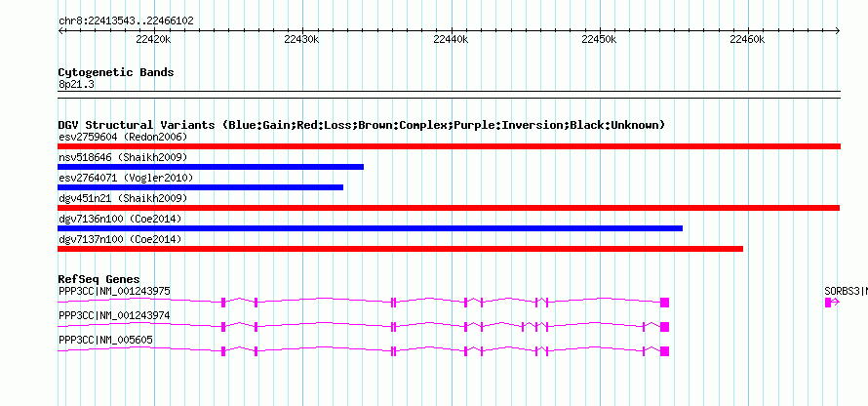Click the dgv7137n100 (Coe2014) label
Image resolution: width=868 pixels, height=406 pixels.
click(x=120, y=239)
